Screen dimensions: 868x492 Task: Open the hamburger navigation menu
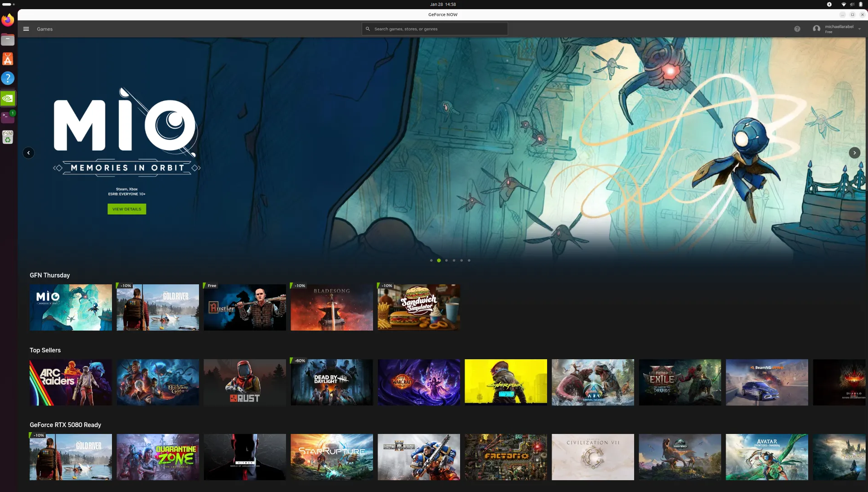26,29
